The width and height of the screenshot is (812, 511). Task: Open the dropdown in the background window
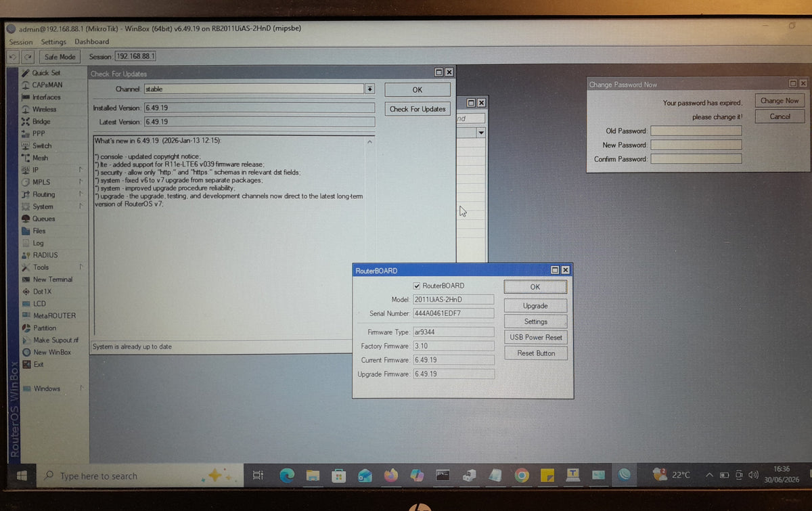pos(481,133)
